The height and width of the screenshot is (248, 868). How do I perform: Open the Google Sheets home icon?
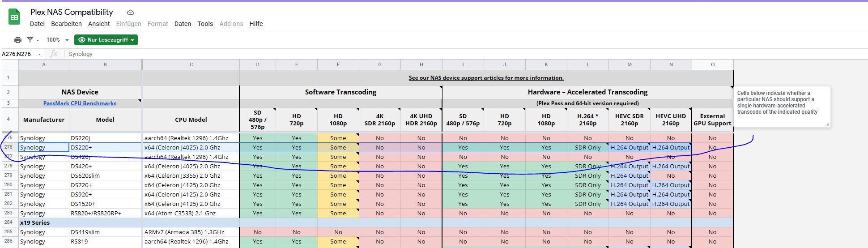[x=14, y=17]
